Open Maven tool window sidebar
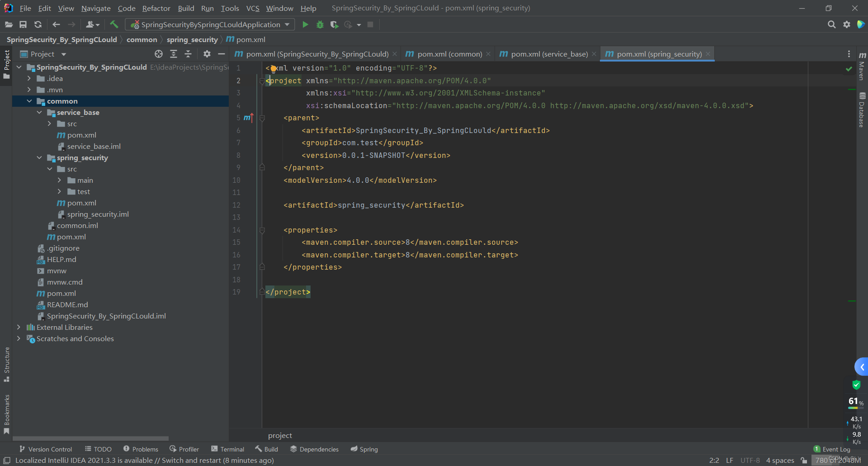 [x=862, y=66]
